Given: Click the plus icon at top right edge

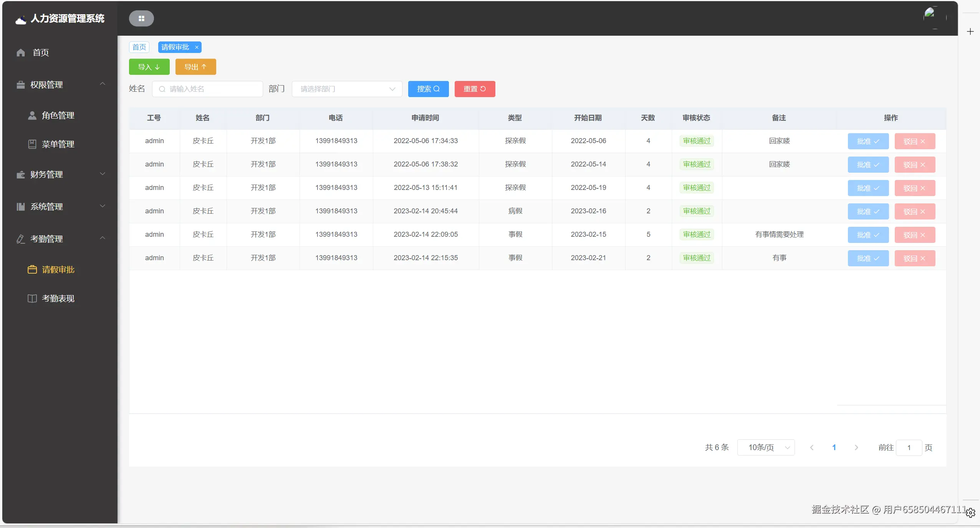Looking at the screenshot, I should tap(970, 31).
